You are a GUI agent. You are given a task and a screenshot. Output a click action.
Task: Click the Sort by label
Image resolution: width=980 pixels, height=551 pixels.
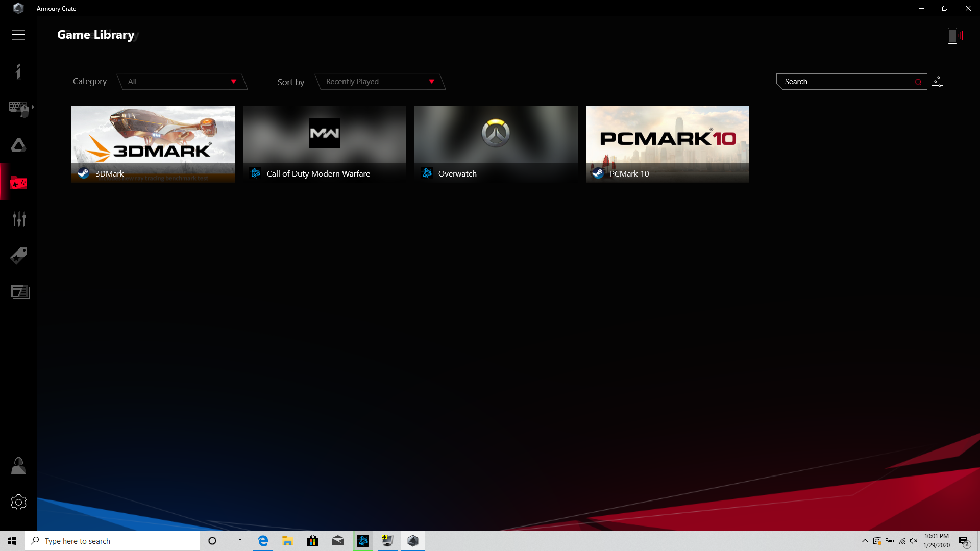tap(291, 82)
